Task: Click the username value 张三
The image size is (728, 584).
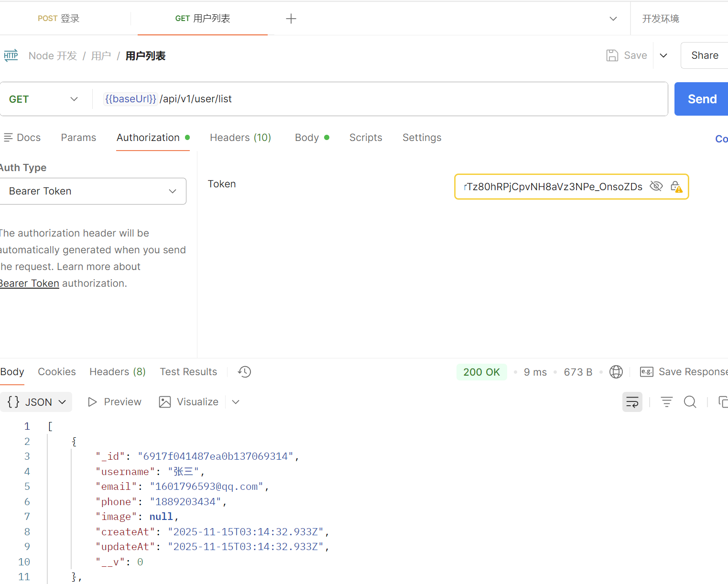Action: coord(183,472)
